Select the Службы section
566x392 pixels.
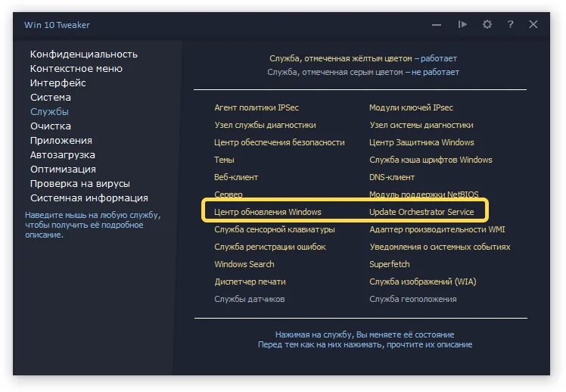pos(49,112)
